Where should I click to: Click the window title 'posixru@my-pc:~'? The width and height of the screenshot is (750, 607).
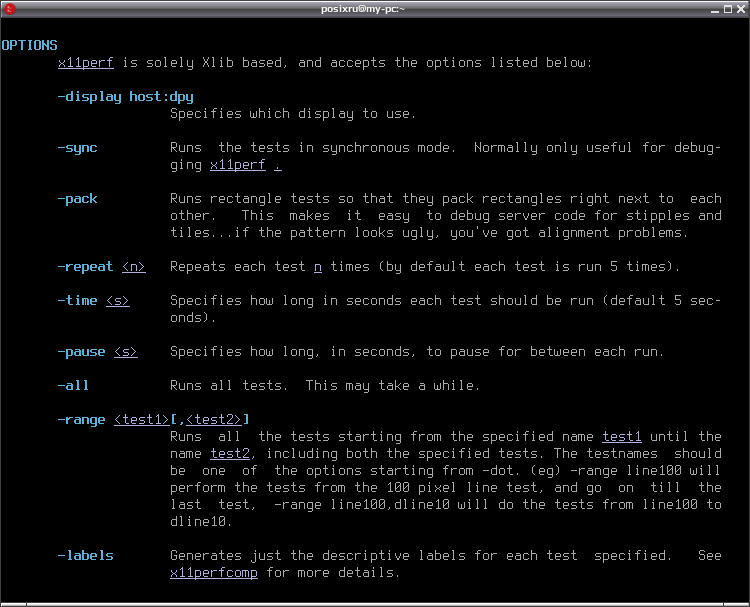[363, 9]
